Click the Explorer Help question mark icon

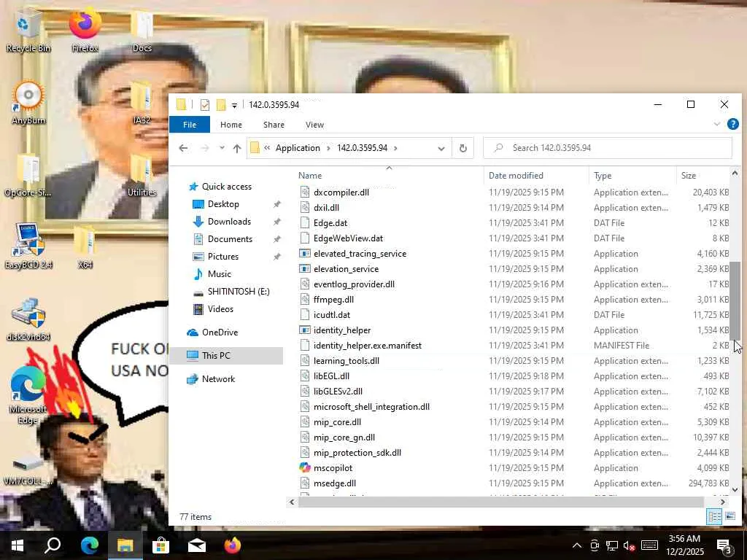click(732, 124)
